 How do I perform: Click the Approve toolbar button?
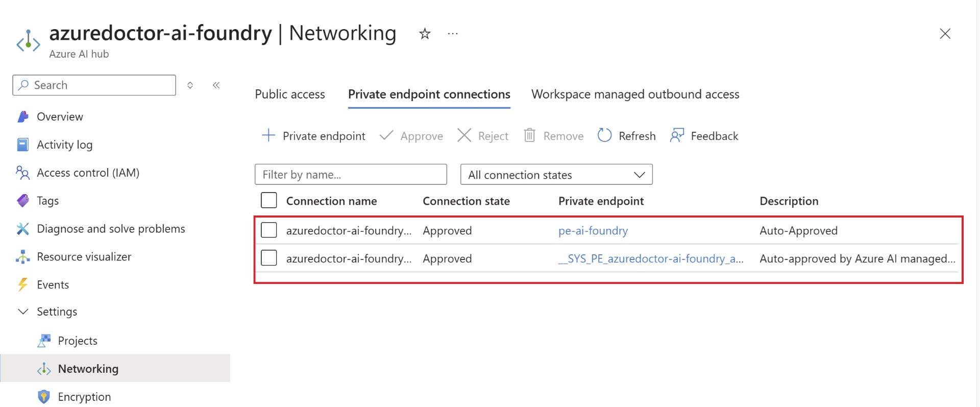(x=411, y=136)
